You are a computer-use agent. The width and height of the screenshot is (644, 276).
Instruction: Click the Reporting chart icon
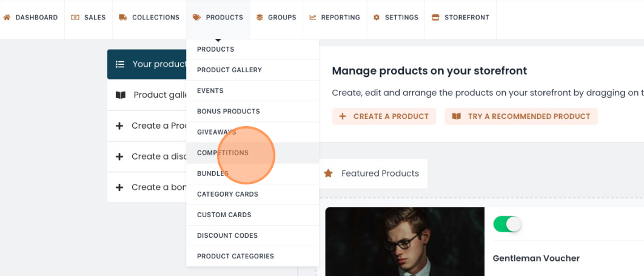(x=313, y=18)
